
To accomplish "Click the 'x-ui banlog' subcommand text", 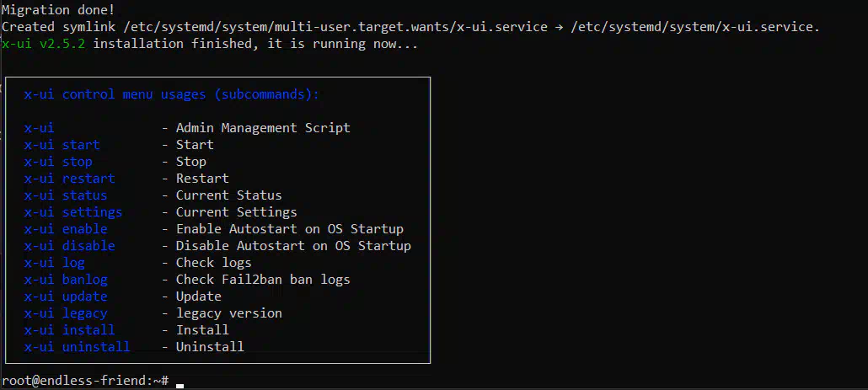I will (66, 280).
